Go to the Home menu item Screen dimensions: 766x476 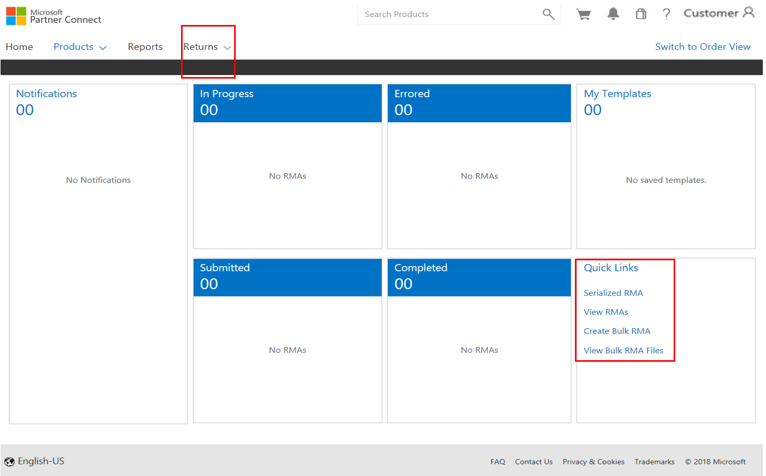(x=19, y=47)
